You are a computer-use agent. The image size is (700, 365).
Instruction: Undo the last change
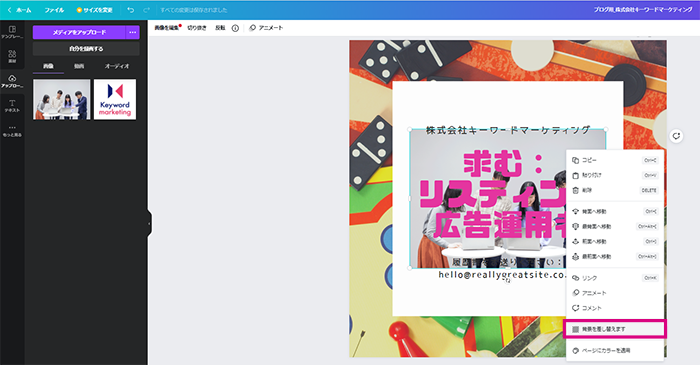[130, 10]
